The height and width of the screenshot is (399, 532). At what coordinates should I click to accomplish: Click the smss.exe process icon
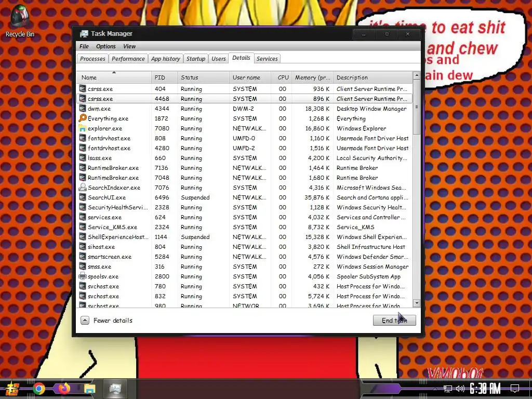[83, 267]
